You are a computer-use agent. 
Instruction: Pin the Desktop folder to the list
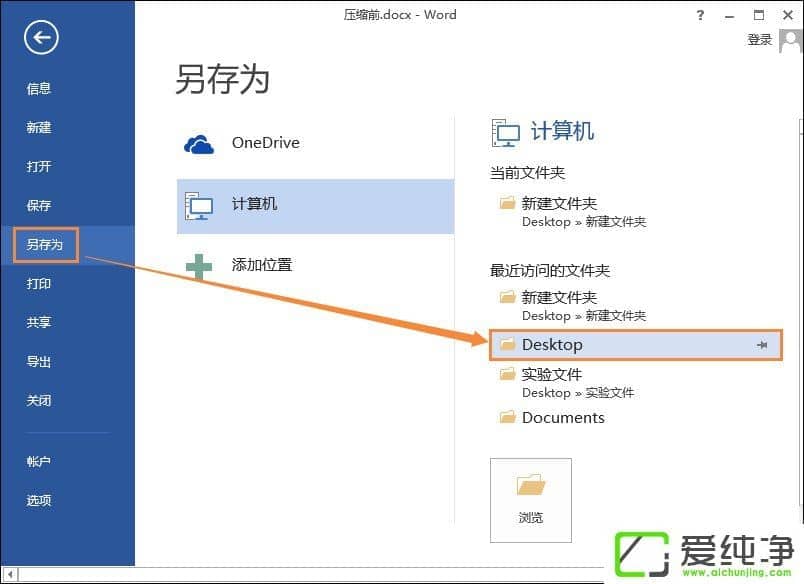point(762,345)
